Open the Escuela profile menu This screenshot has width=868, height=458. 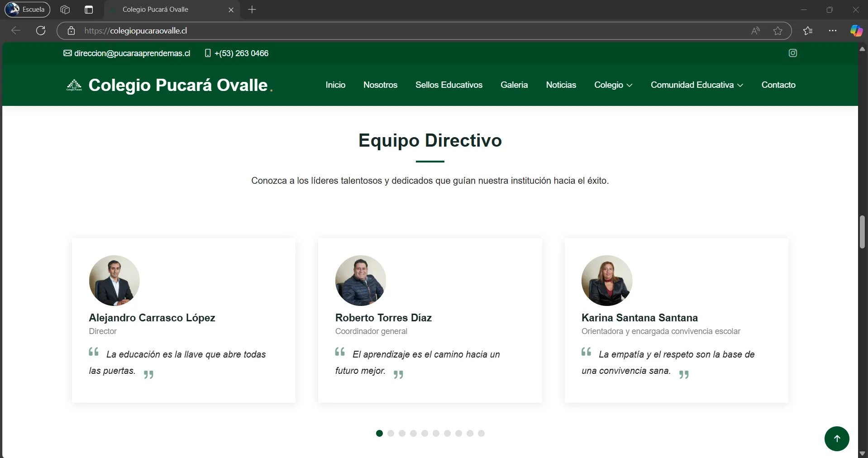tap(28, 10)
